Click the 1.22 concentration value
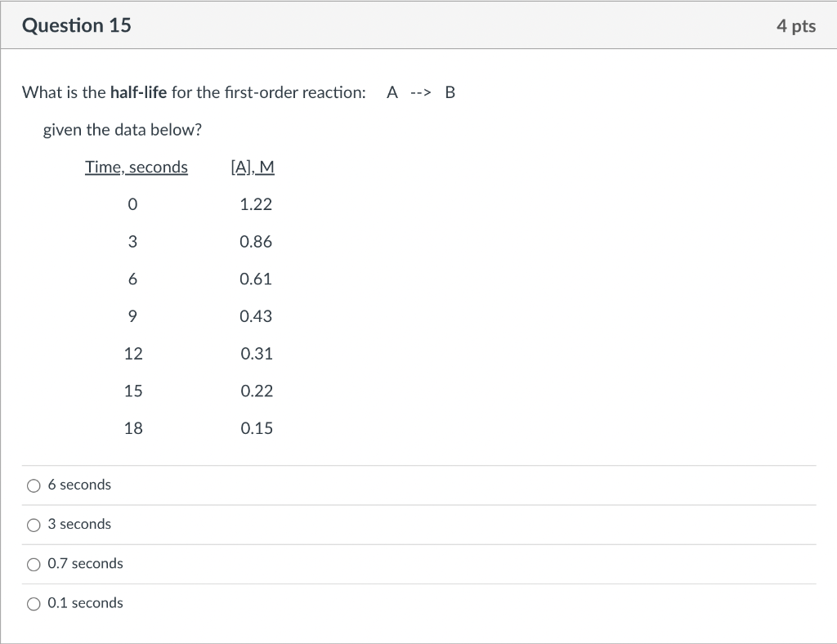This screenshot has width=837, height=644. [x=256, y=204]
